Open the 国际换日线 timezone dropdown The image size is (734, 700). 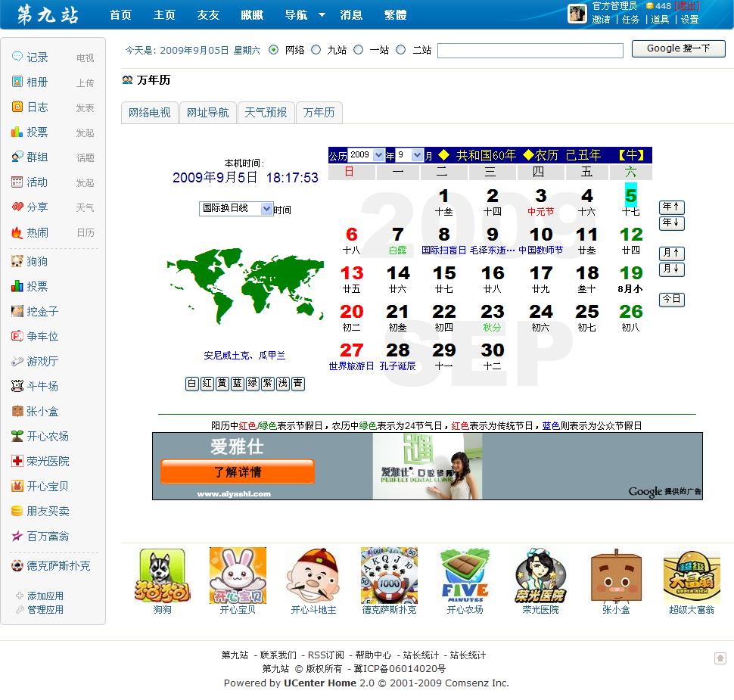(236, 208)
